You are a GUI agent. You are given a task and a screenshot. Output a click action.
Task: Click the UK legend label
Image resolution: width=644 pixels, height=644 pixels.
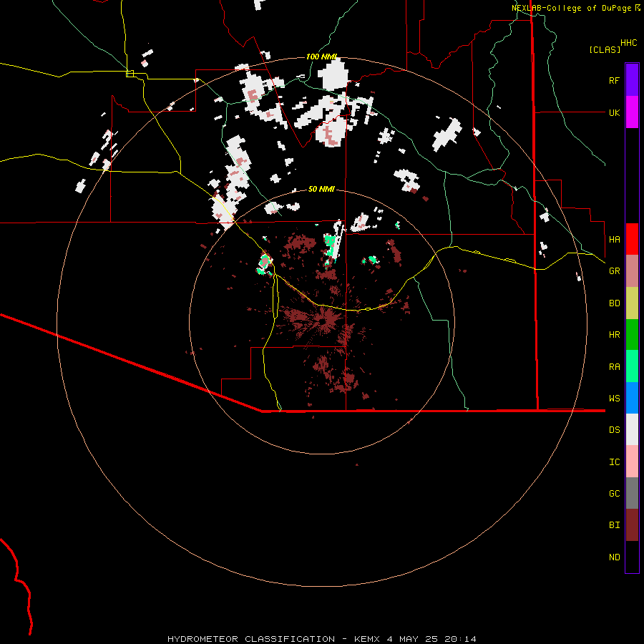(614, 112)
